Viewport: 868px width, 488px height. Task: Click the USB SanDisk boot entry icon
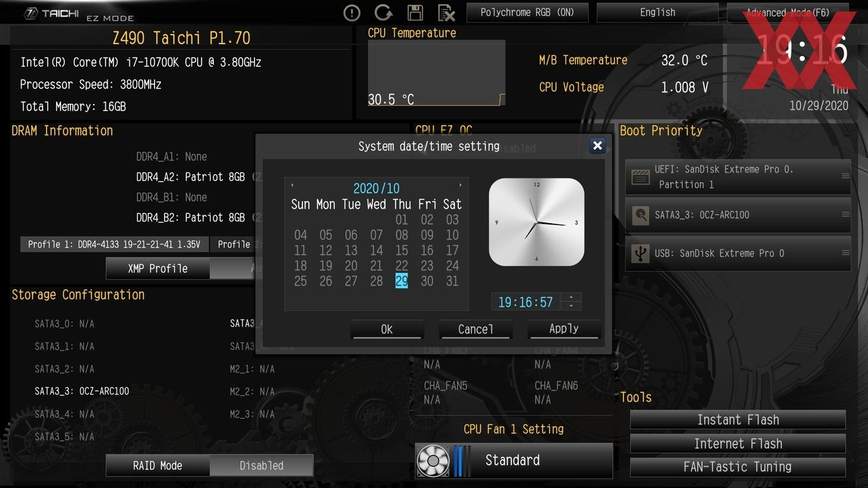click(x=640, y=253)
